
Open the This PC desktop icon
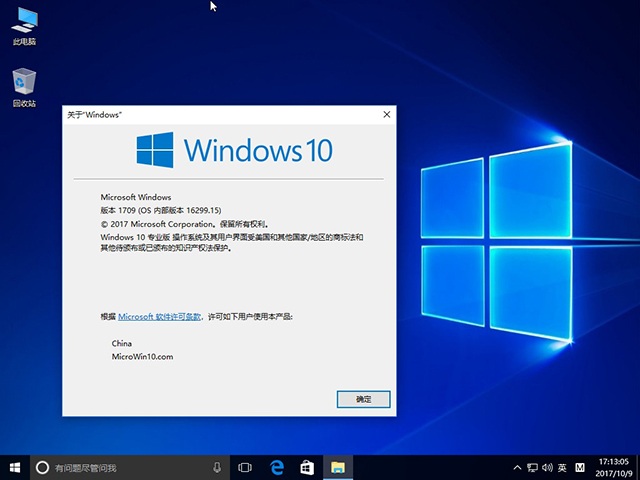pyautogui.click(x=24, y=25)
